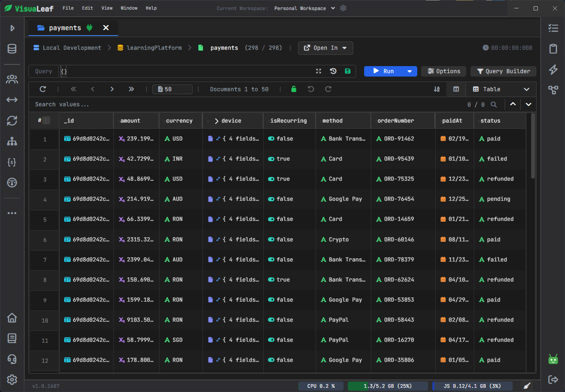This screenshot has width=565, height=392.
Task: Click the lightning bolt icon
Action: pos(553,69)
